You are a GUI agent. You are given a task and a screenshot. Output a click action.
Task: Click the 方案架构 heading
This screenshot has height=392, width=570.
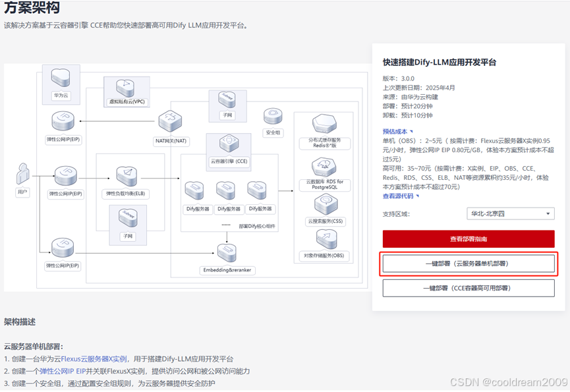point(32,7)
